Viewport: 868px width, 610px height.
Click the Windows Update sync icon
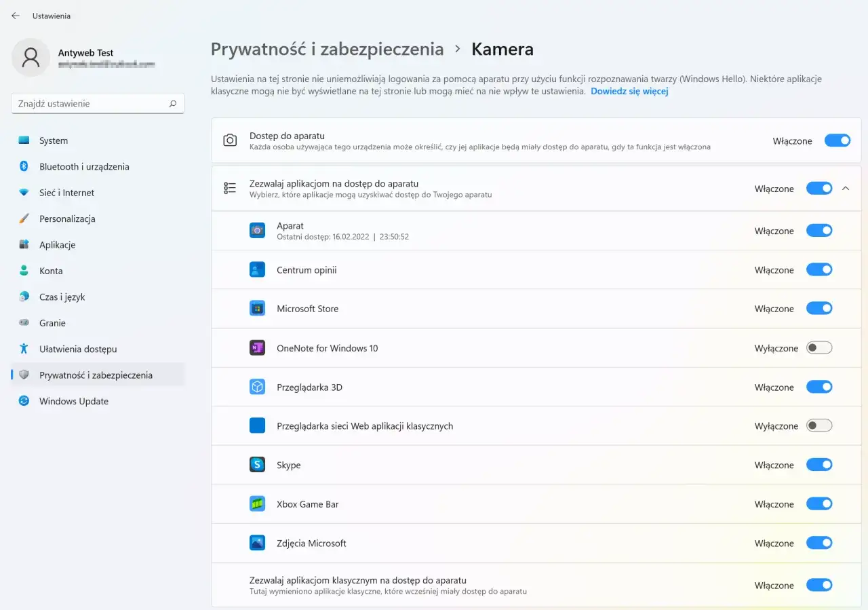24,401
